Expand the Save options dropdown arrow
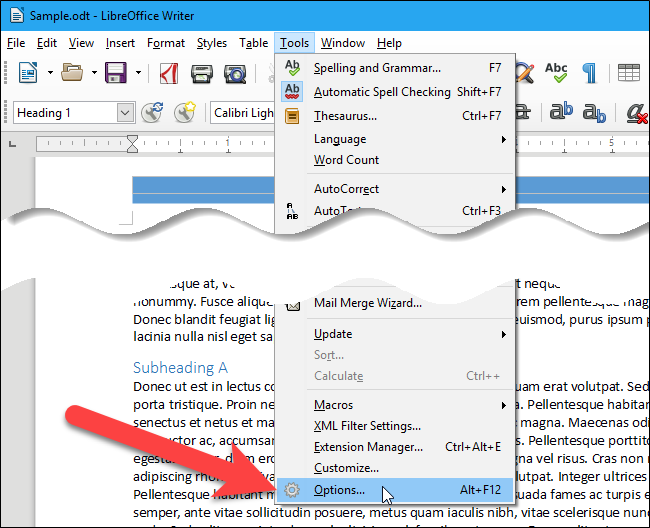 pyautogui.click(x=138, y=73)
